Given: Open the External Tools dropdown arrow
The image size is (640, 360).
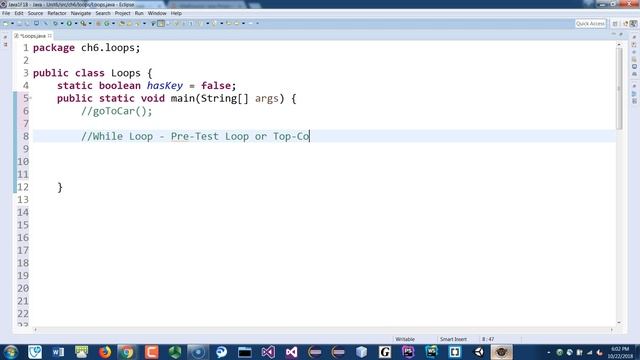Looking at the screenshot, I should tap(90, 23).
